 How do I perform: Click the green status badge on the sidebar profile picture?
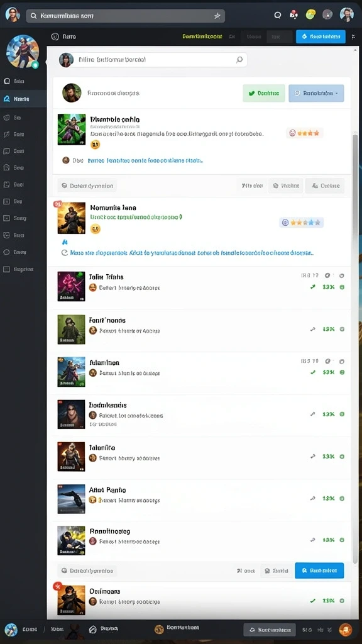click(x=35, y=65)
